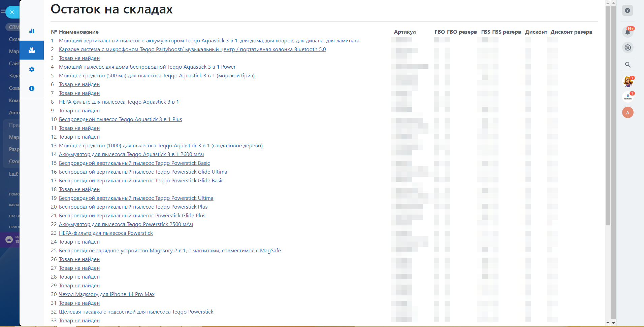Open 'Teqqo Powerstick Glide Basic' product link

[141, 181]
